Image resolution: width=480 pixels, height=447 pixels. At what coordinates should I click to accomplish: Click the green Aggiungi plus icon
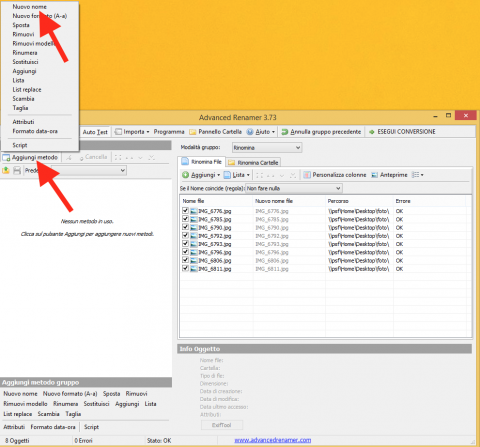185,175
